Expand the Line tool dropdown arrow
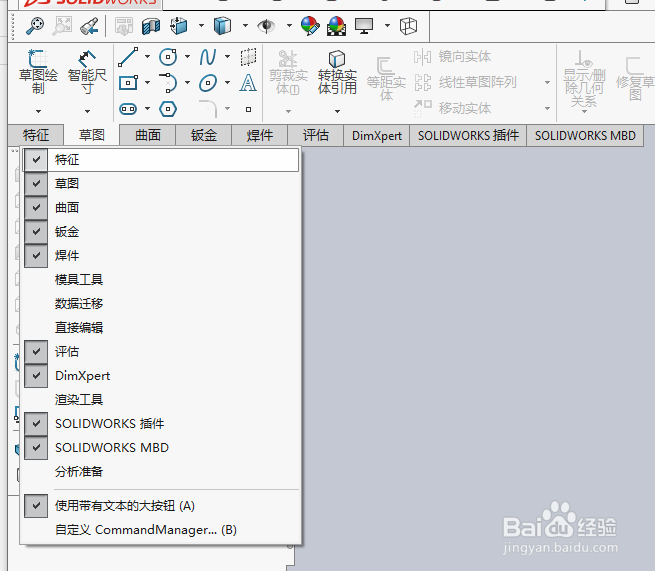The height and width of the screenshot is (571, 655). (x=147, y=57)
